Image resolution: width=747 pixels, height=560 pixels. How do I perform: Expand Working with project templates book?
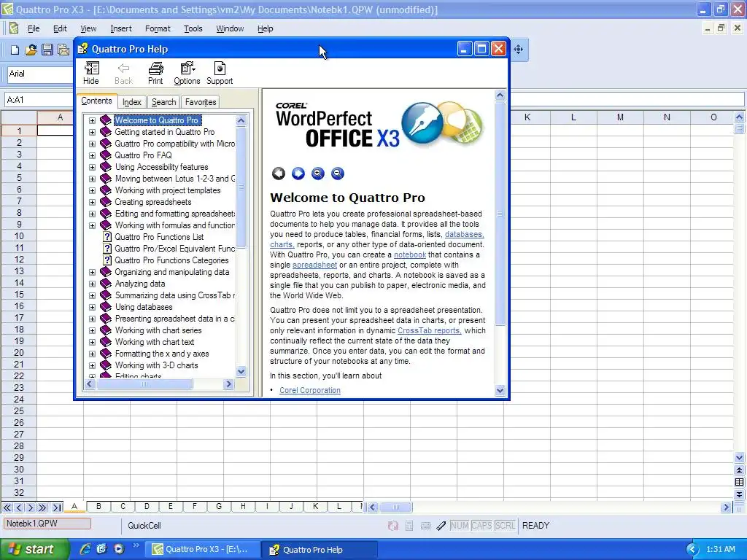click(93, 190)
